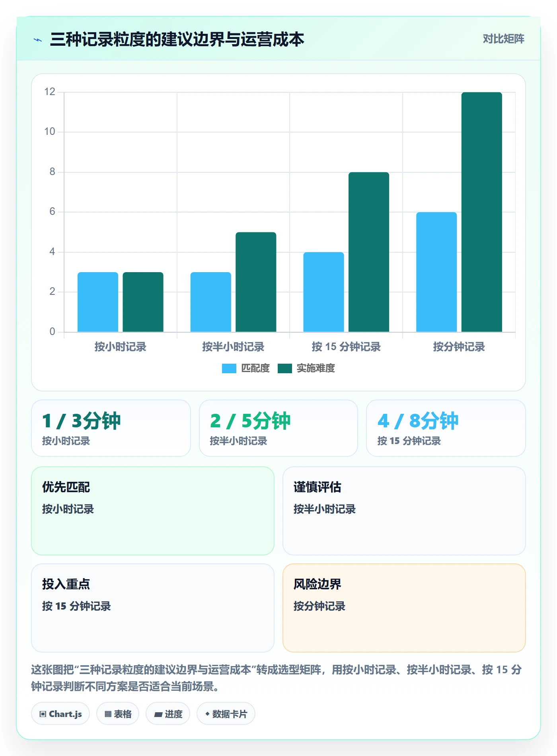Viewport: 557px width, 756px height.
Task: Click the 进度 tag chip
Action: click(168, 714)
